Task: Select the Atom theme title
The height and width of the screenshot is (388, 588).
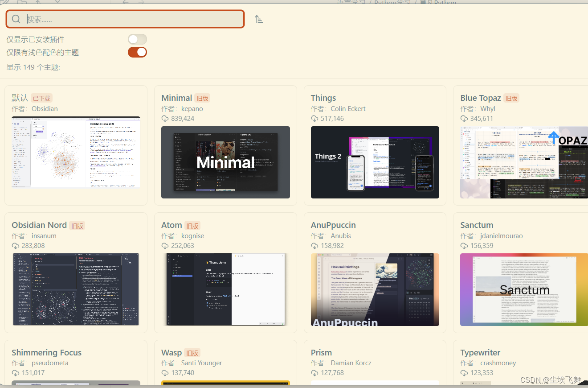Action: [x=171, y=225]
